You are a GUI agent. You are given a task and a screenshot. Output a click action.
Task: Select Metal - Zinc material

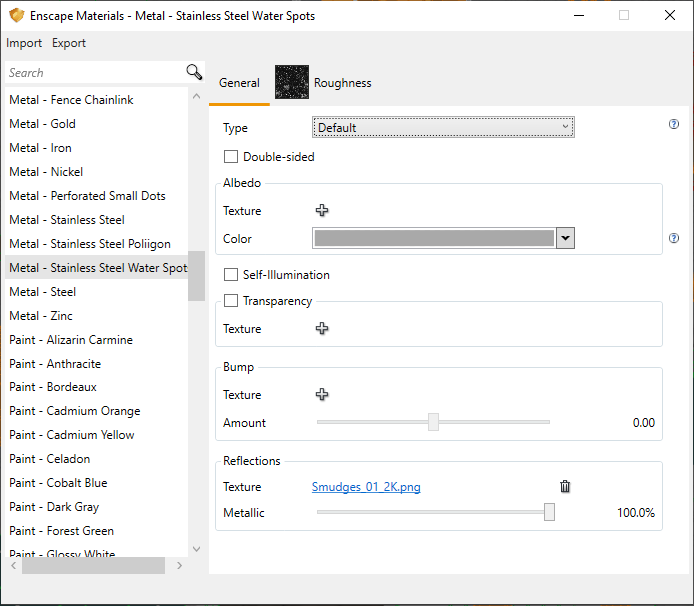coord(96,315)
